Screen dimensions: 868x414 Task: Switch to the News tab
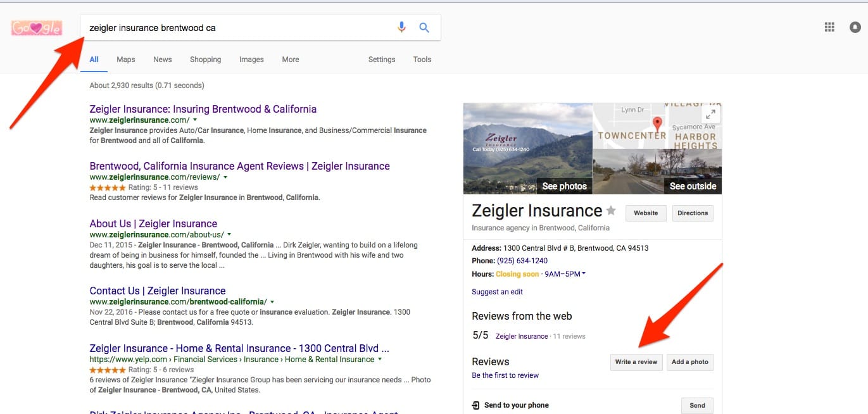(163, 60)
